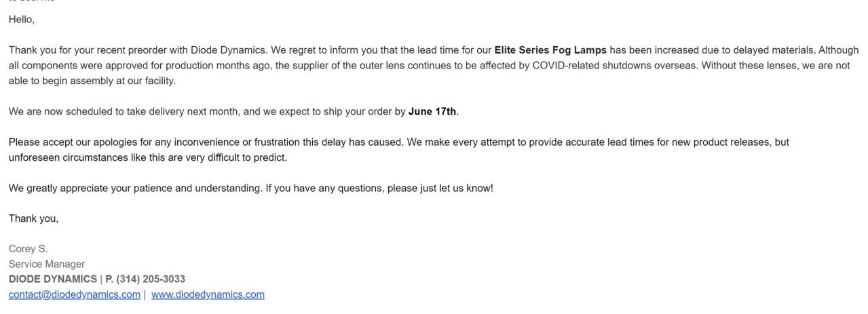This screenshot has width=868, height=314.
Task: Click the bold Elite Series Fog Lamps text
Action: click(x=550, y=50)
